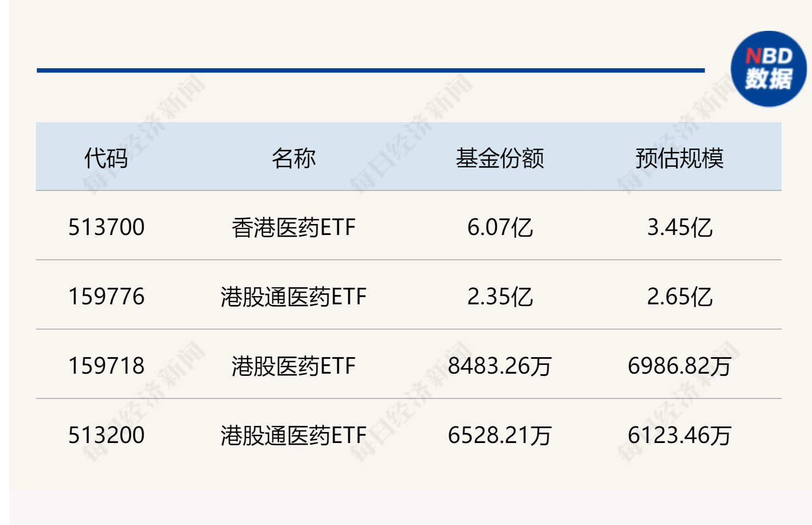Click the 8483.26万 fund share value

click(x=500, y=366)
